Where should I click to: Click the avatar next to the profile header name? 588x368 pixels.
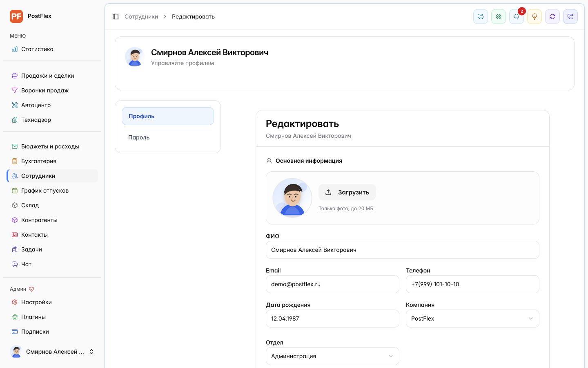pos(135,56)
